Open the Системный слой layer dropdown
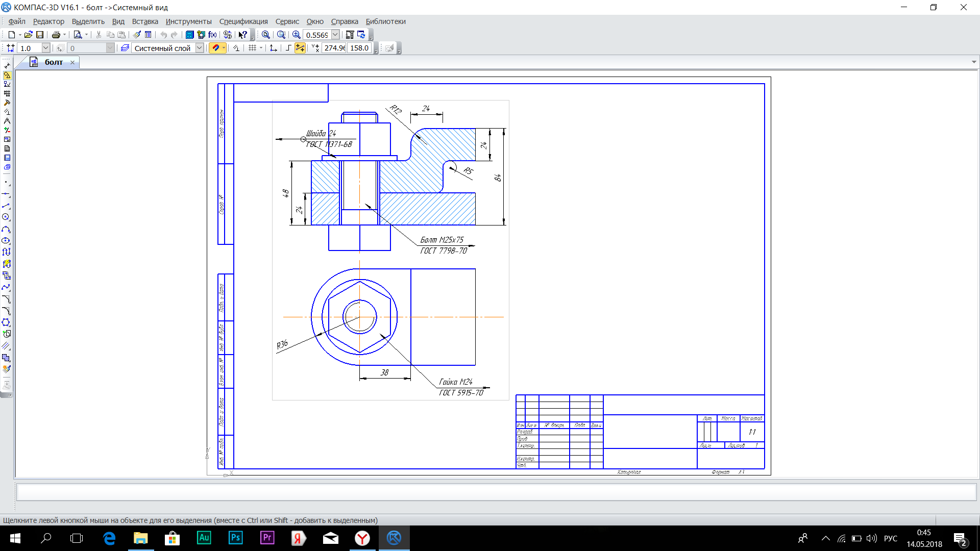The height and width of the screenshot is (551, 980). (x=200, y=48)
